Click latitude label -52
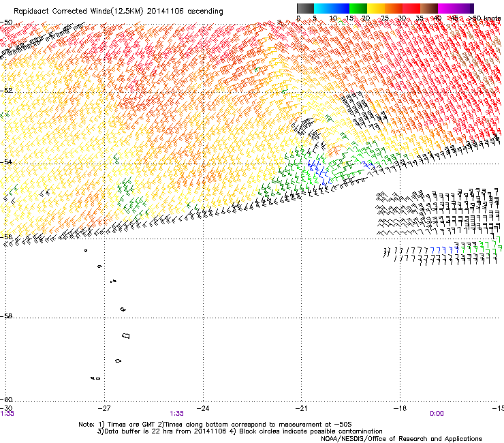 point(6,90)
